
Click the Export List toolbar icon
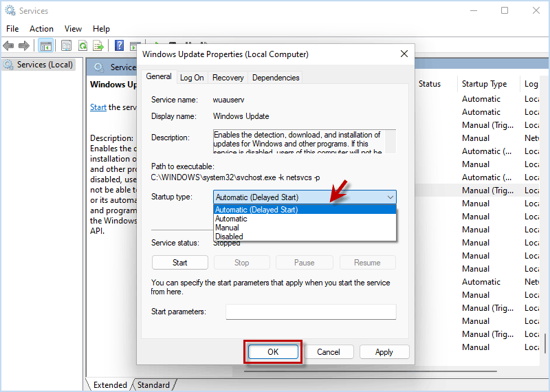pyautogui.click(x=98, y=45)
